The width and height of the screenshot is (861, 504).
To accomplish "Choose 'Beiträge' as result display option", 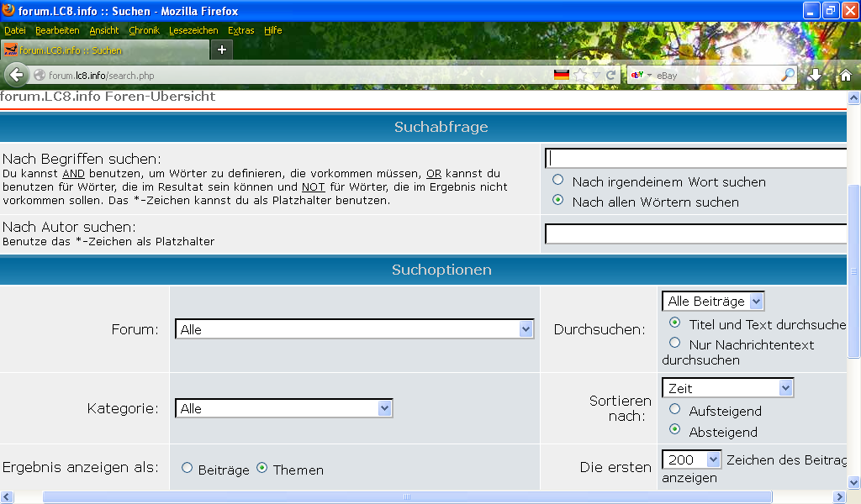I will [187, 469].
